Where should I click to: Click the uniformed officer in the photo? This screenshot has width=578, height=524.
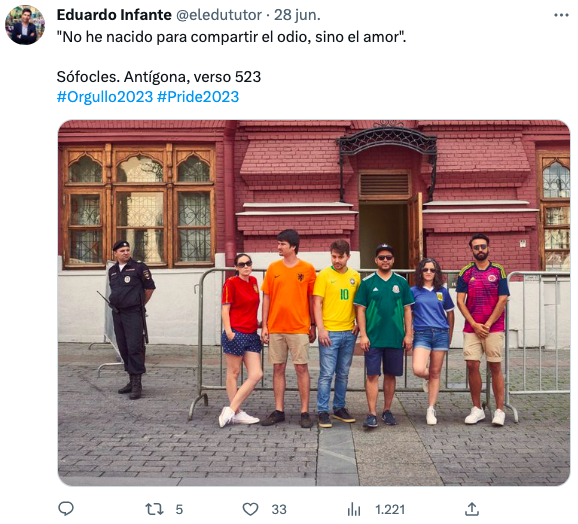[x=128, y=319]
